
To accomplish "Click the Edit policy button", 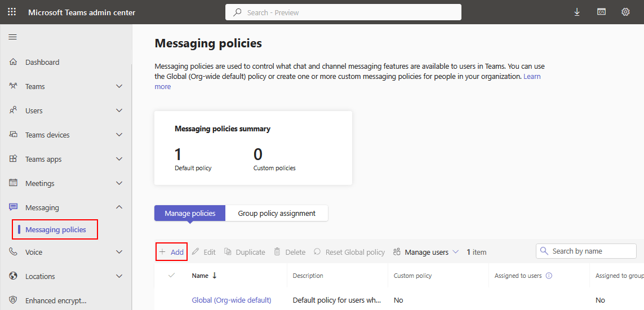I will [204, 252].
